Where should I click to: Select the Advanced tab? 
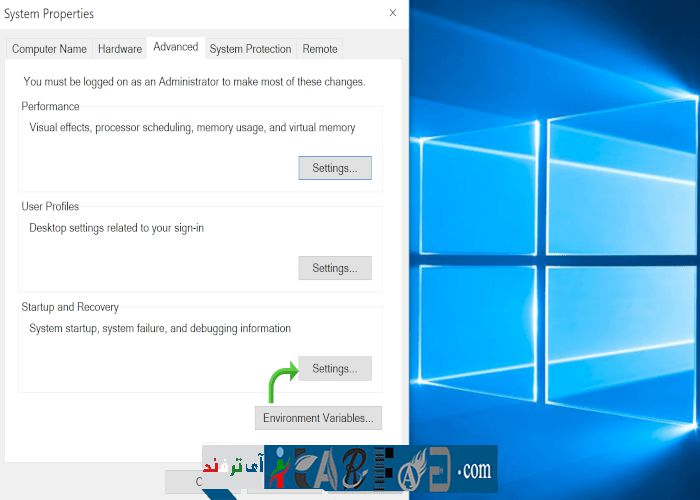point(175,47)
